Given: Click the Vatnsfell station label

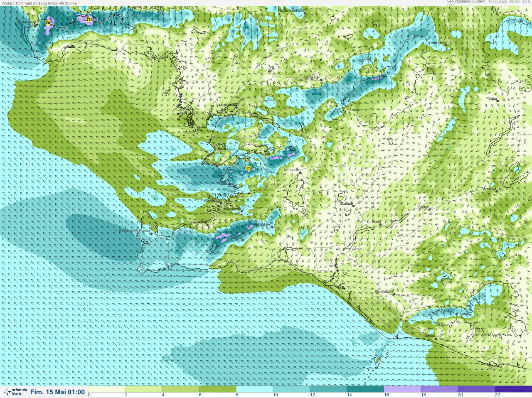Looking at the screenshot, I should [x=489, y=189].
